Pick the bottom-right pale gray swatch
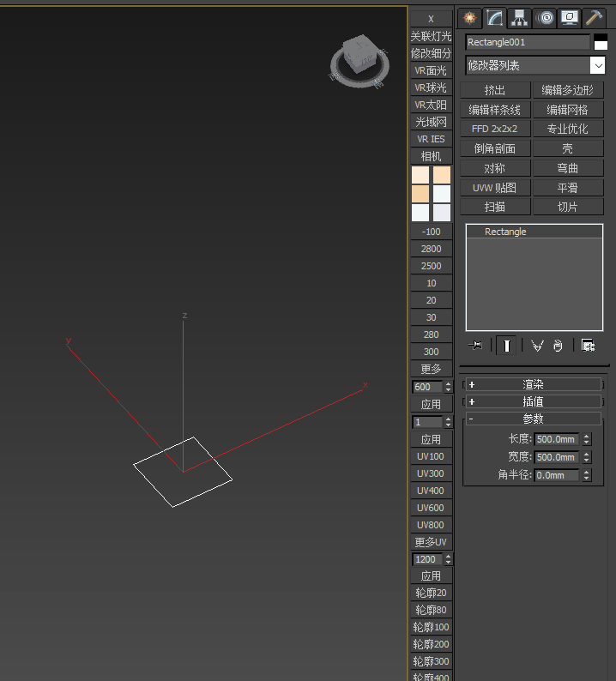Viewport: 616px width, 681px height. pos(442,213)
